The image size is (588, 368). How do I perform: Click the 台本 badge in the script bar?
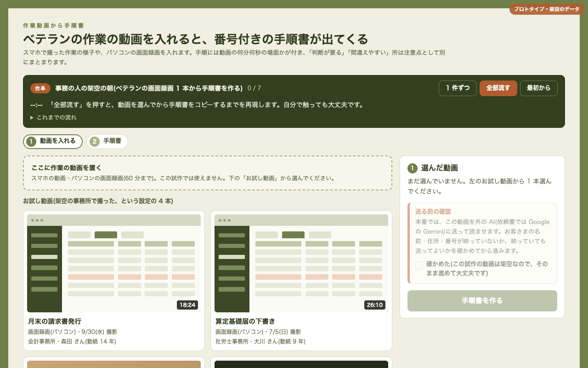tap(40, 88)
